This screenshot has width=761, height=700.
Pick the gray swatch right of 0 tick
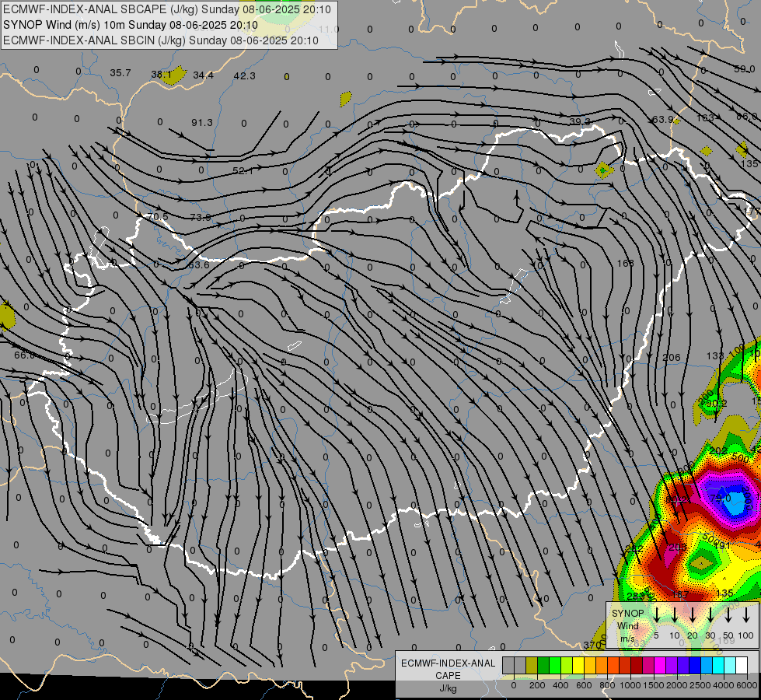click(x=520, y=665)
